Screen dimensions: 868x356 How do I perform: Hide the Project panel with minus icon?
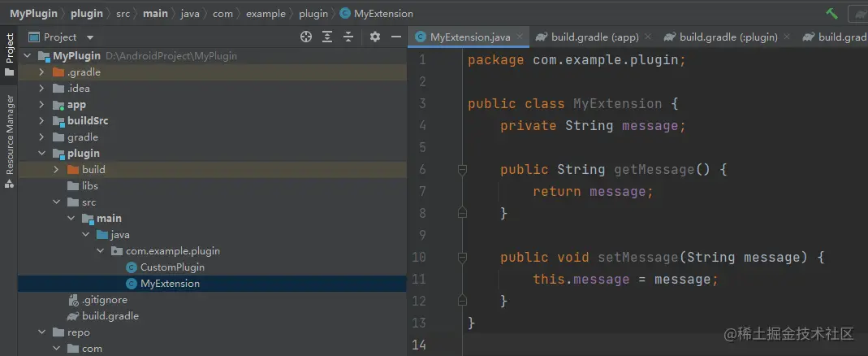(395, 37)
